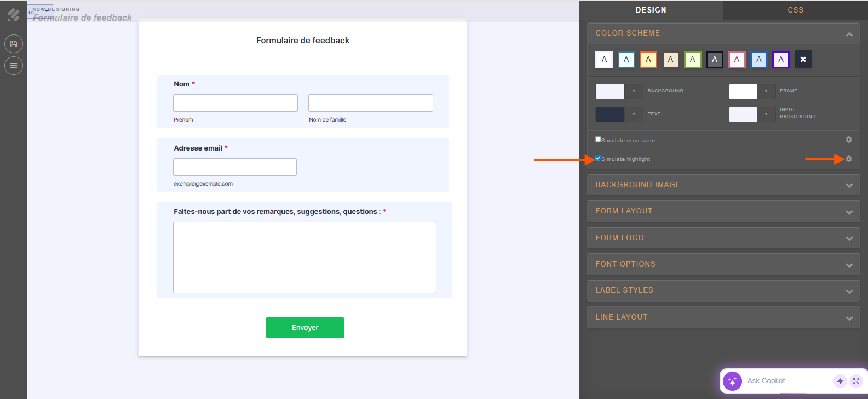Select the pink-bordered color scheme
The height and width of the screenshot is (399, 868).
click(737, 59)
